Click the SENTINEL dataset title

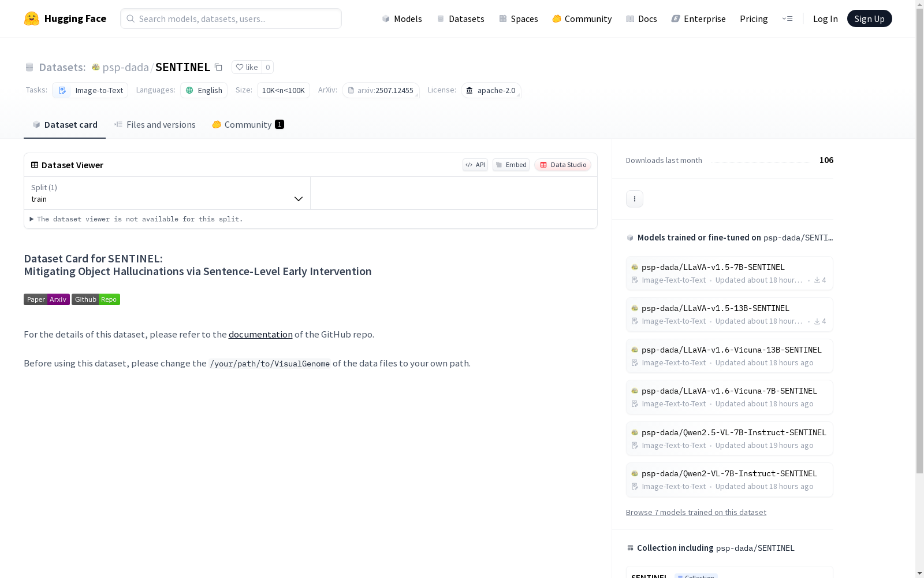click(x=182, y=67)
